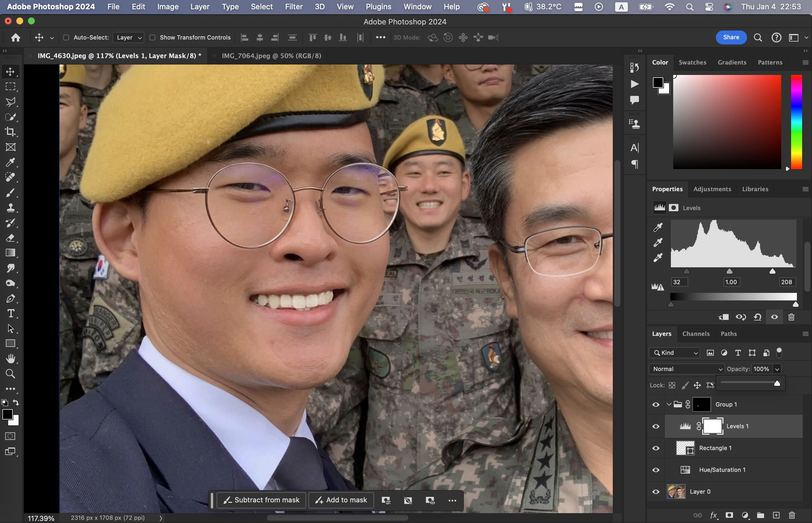Hide the Hue/Saturation 1 layer

tap(656, 470)
